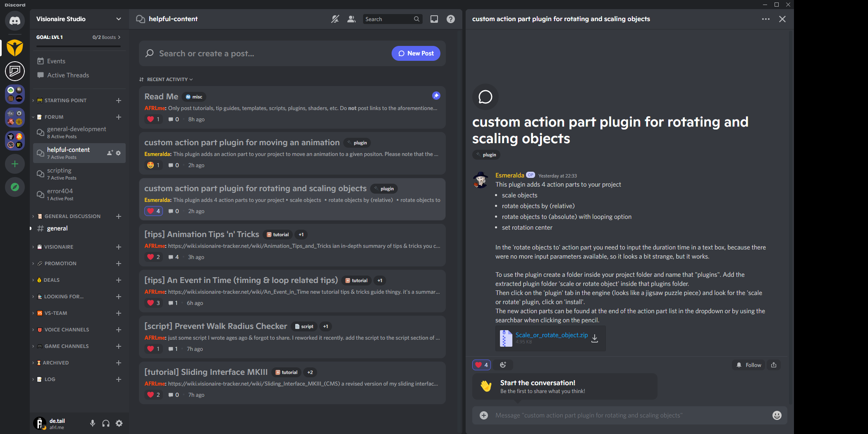Add channel to STARTING POINT category
The width and height of the screenshot is (868, 434).
click(x=119, y=101)
